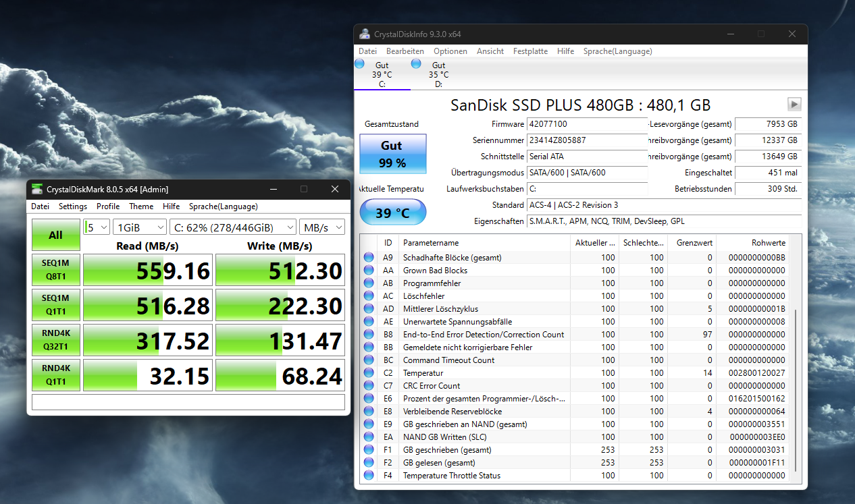
Task: Start the RND4K Q32T1 benchmark
Action: (55, 340)
